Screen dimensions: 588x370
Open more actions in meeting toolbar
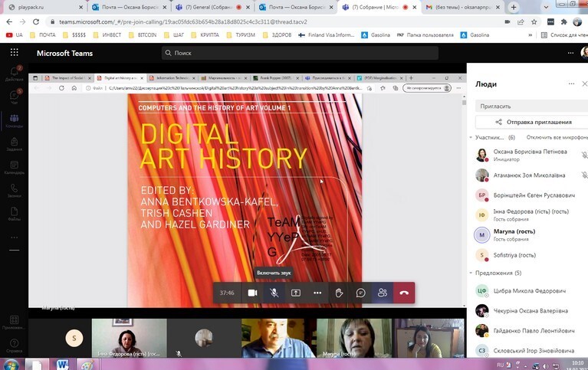(x=317, y=293)
